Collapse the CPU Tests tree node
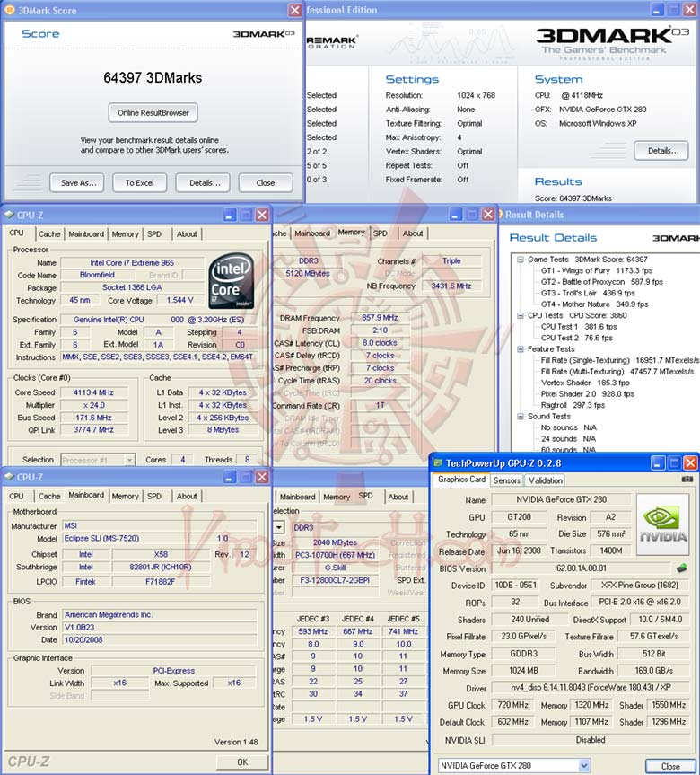The width and height of the screenshot is (700, 775). pos(521,315)
